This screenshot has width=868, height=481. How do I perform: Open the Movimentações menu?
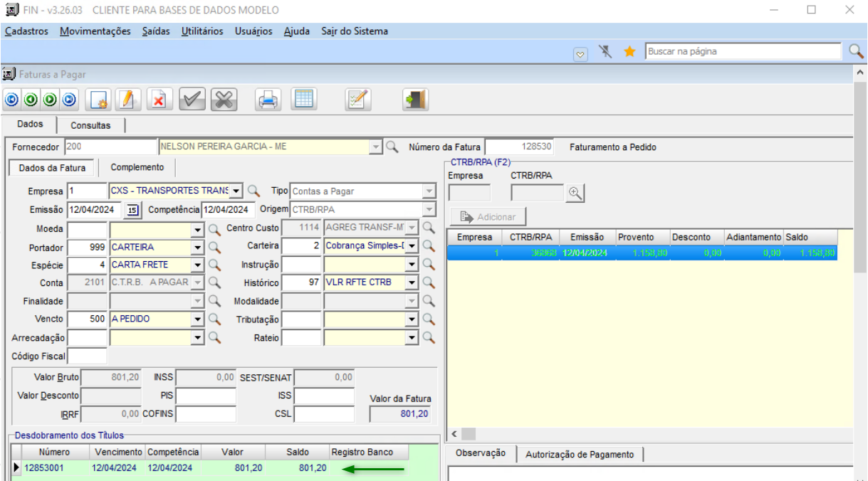pyautogui.click(x=95, y=31)
